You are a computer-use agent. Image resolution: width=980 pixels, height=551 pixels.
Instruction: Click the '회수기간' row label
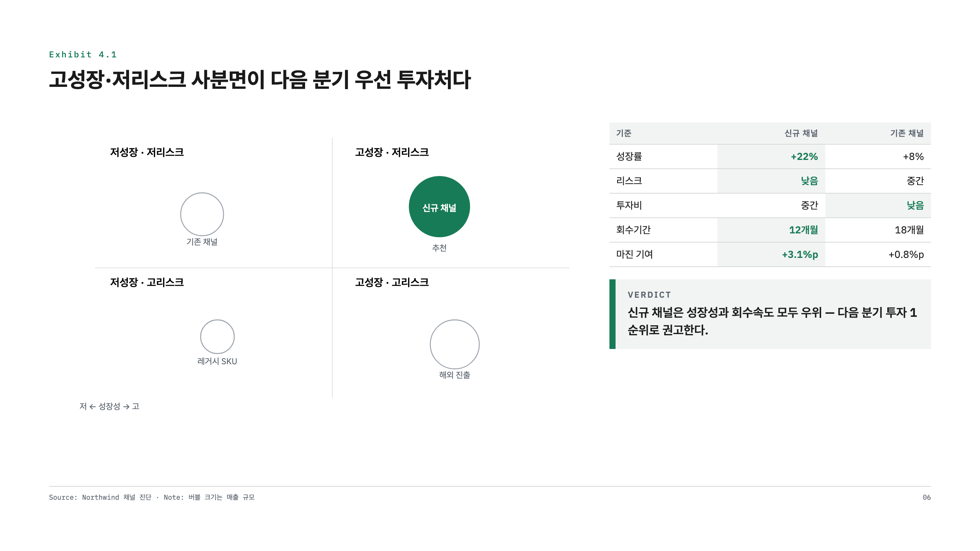click(634, 230)
